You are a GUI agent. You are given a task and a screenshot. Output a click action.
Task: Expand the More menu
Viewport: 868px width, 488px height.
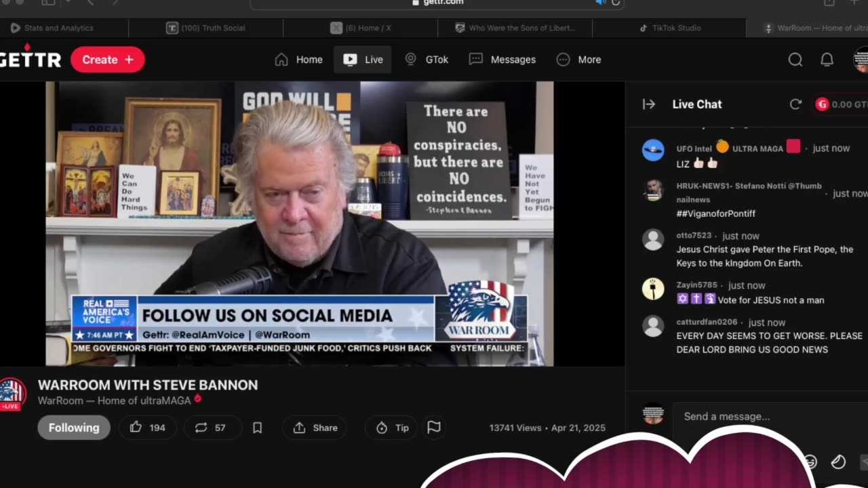pos(578,60)
